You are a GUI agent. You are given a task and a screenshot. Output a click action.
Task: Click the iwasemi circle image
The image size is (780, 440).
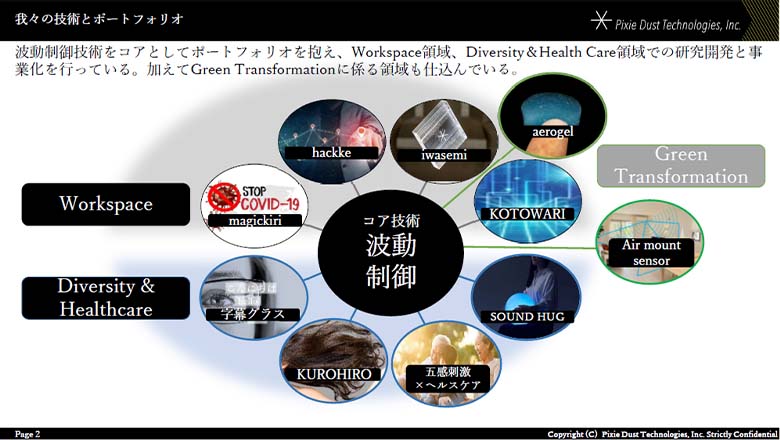444,142
